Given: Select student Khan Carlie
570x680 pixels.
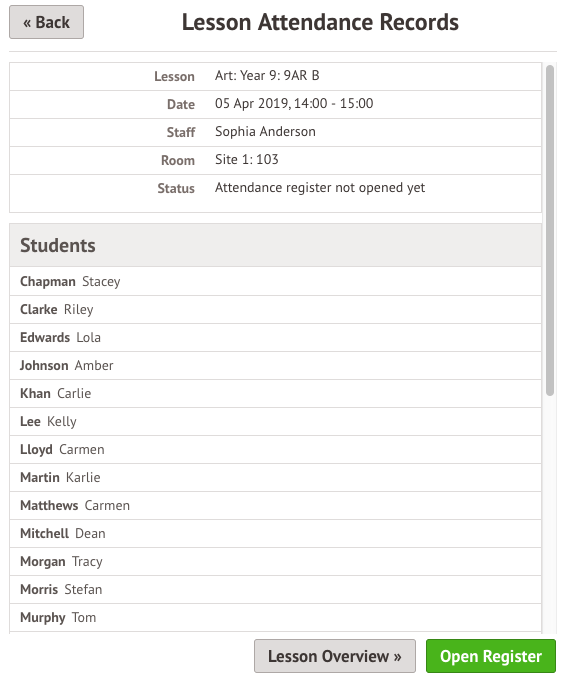Looking at the screenshot, I should point(275,393).
